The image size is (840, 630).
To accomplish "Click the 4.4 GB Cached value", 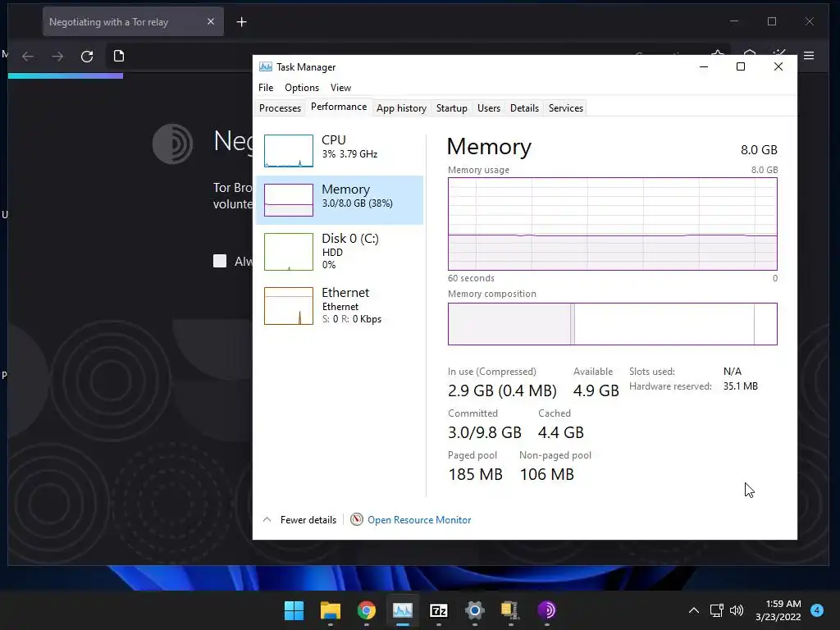I will coord(561,432).
